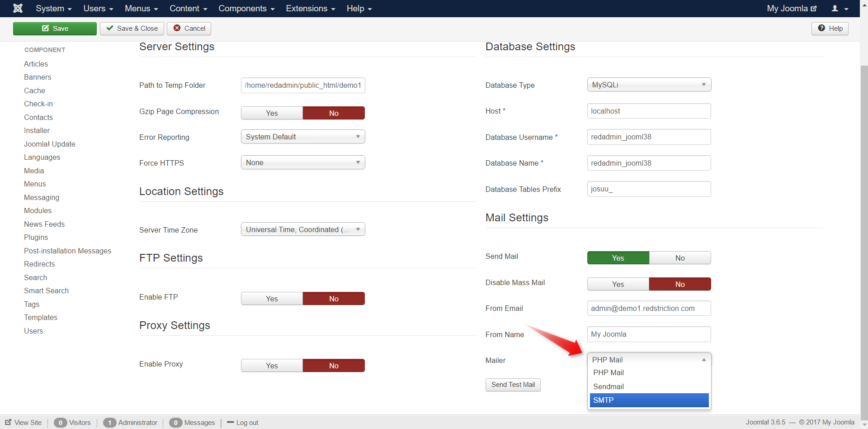
Task: Click the From Name field
Action: (649, 334)
